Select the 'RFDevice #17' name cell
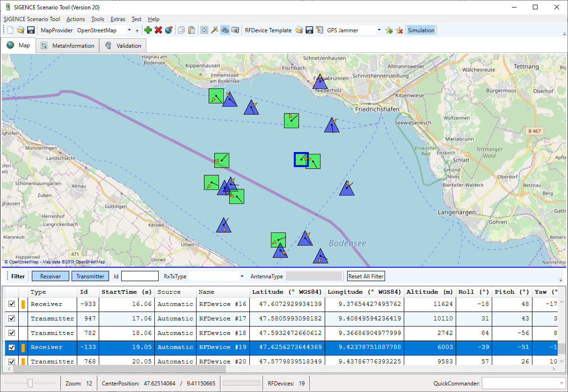Viewport: 568px width, 392px height. (x=223, y=319)
